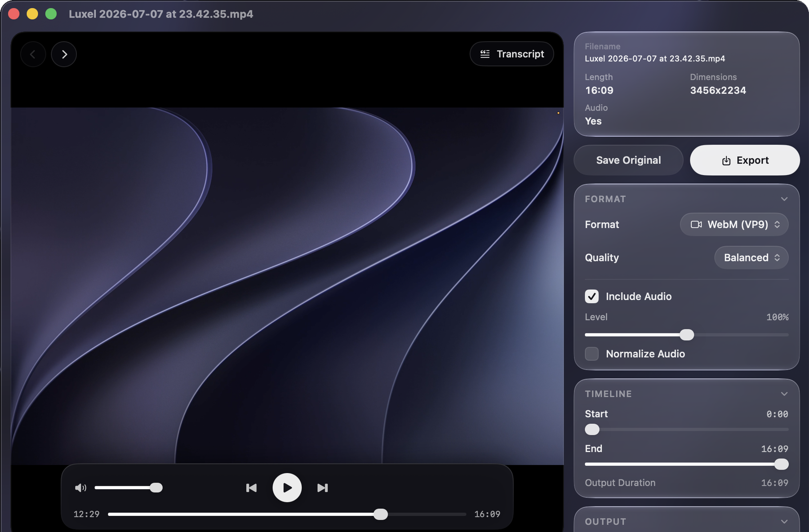The width and height of the screenshot is (809, 532).
Task: Open the Quality Balanced dropdown
Action: (751, 257)
